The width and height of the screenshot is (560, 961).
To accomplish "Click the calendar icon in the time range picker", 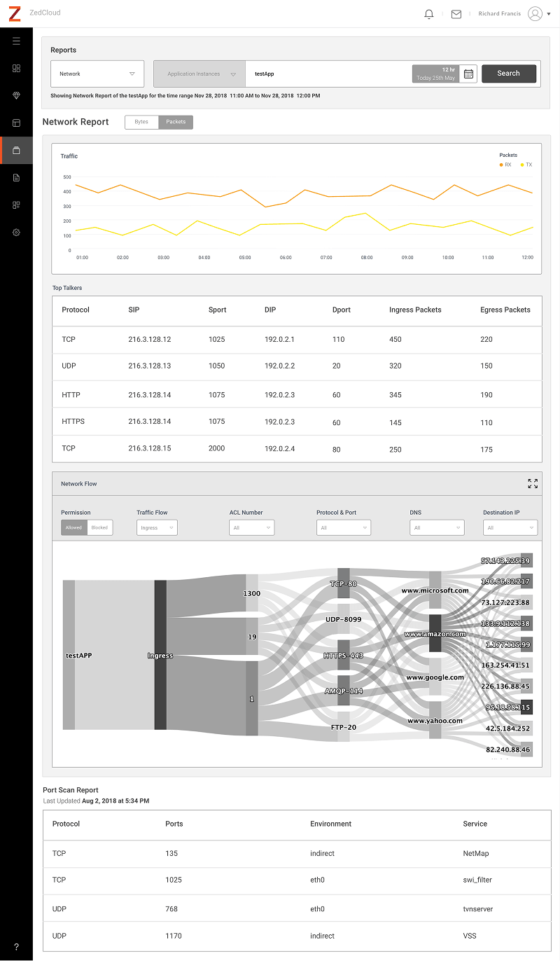I will coord(468,73).
